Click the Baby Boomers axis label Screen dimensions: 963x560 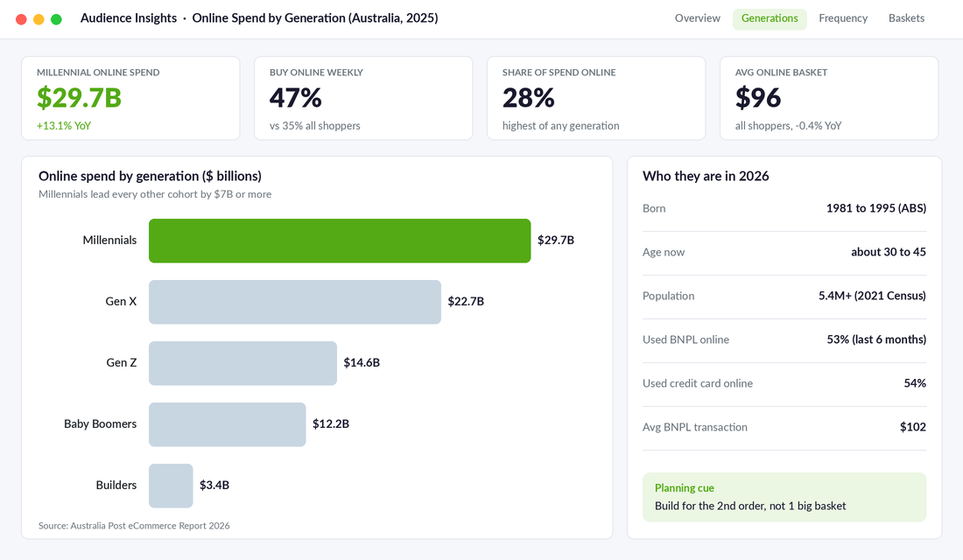[x=100, y=424]
